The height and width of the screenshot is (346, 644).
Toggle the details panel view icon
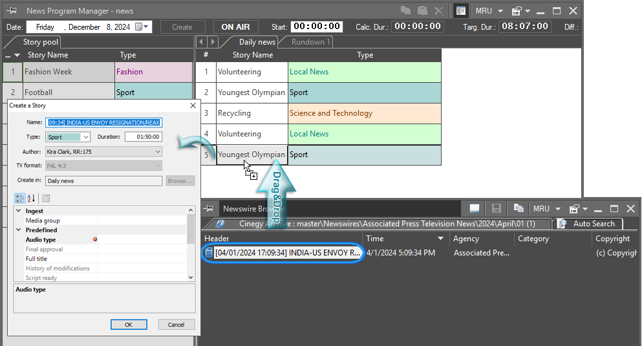(x=460, y=11)
